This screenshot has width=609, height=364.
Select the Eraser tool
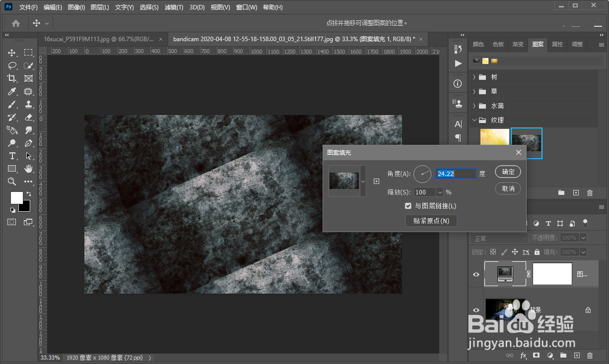coord(29,117)
